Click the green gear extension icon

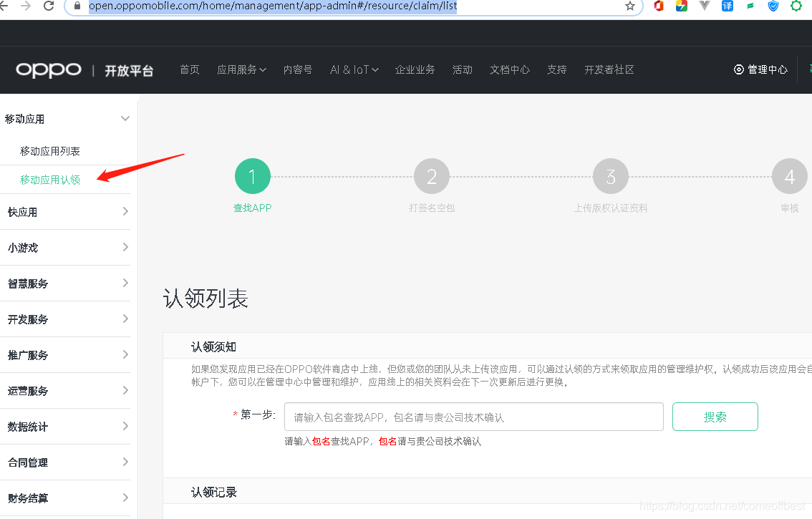point(796,6)
